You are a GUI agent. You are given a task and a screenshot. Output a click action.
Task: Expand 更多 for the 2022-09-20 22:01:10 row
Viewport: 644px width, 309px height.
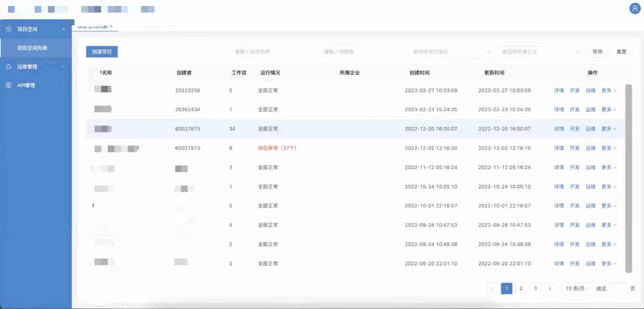609,263
